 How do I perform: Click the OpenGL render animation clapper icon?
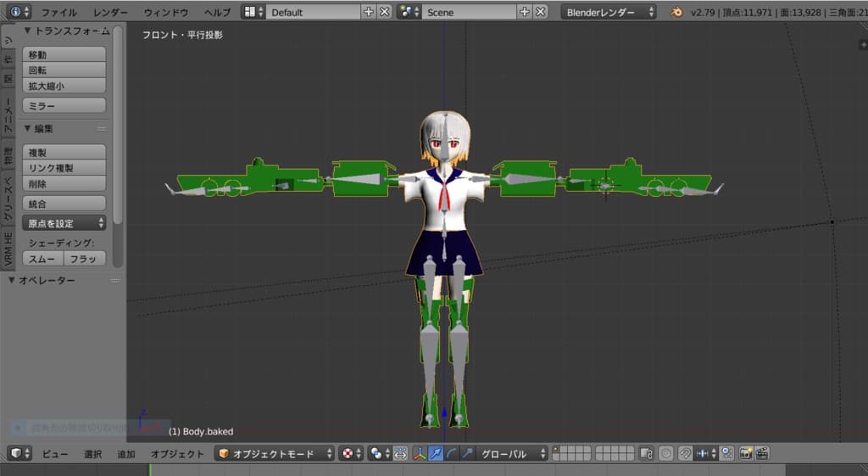(762, 454)
